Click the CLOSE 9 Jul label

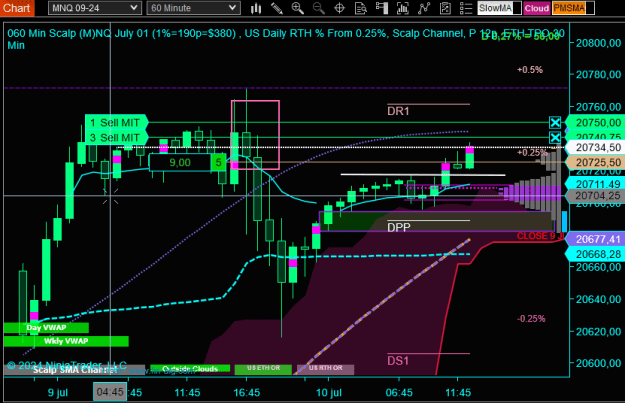point(540,236)
